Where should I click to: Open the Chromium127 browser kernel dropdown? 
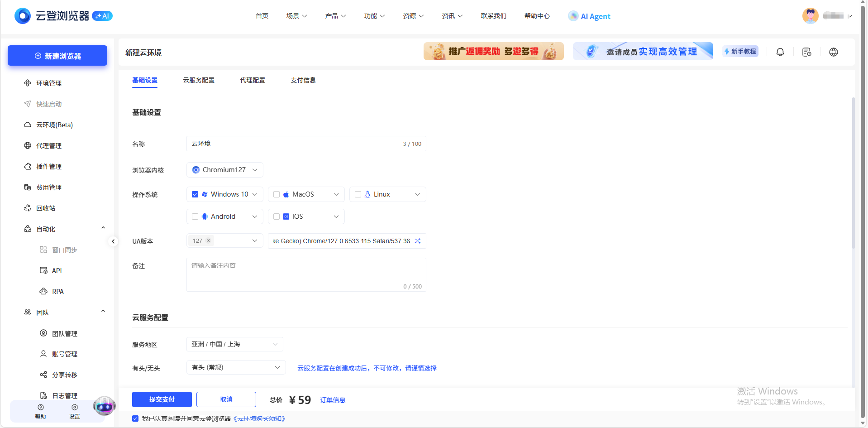click(x=224, y=169)
